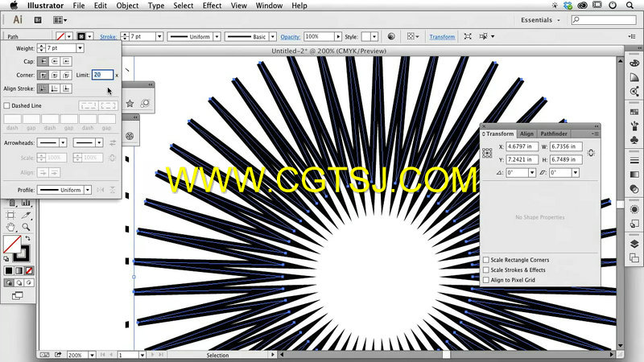
Task: Open Transform panel options menu
Action: tap(595, 134)
